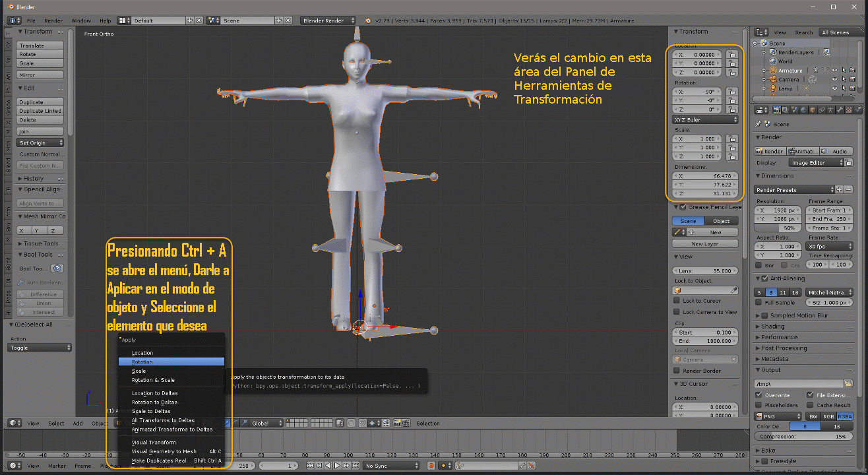Open the Render menu in top bar
The width and height of the screenshot is (868, 475).
coord(53,20)
